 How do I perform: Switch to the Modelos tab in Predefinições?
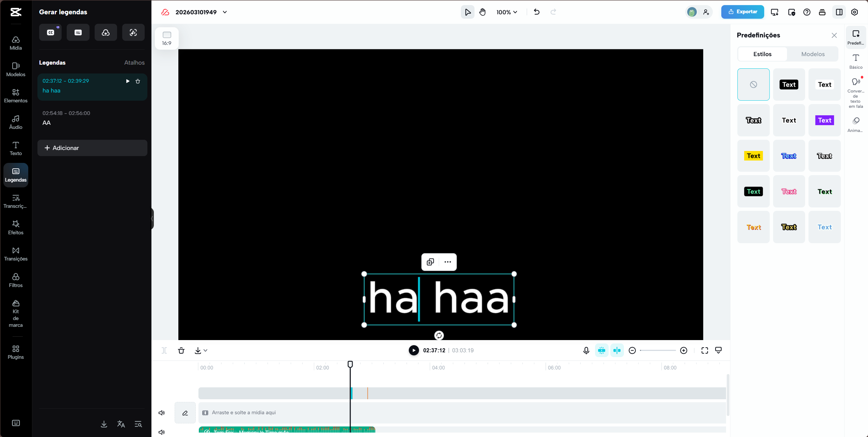click(x=813, y=54)
